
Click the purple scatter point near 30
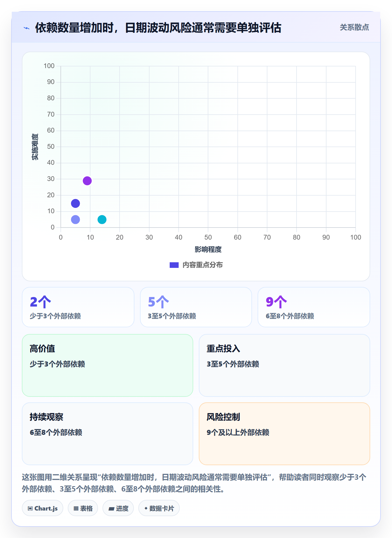click(x=87, y=181)
